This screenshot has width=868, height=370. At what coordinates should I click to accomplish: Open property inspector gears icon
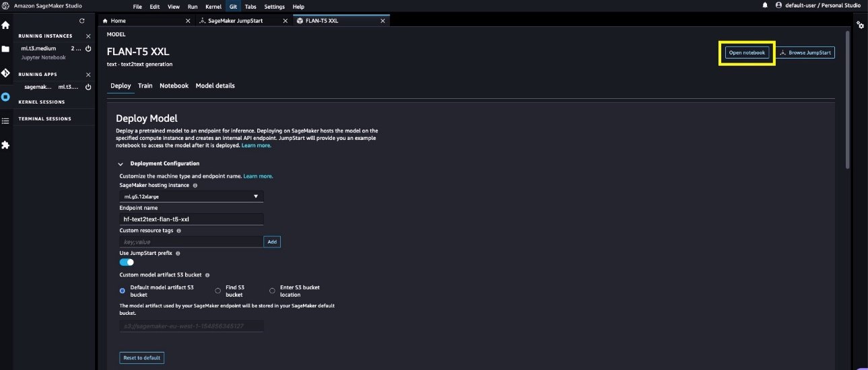(860, 25)
